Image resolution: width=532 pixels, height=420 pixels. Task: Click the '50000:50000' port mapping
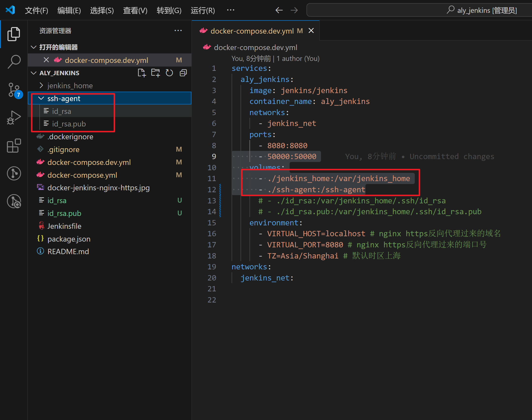tap(292, 156)
